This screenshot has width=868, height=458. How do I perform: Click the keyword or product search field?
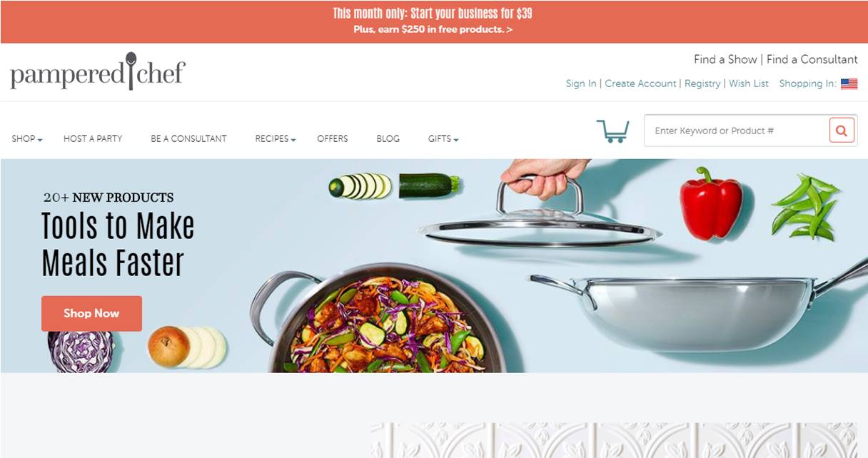coord(737,131)
